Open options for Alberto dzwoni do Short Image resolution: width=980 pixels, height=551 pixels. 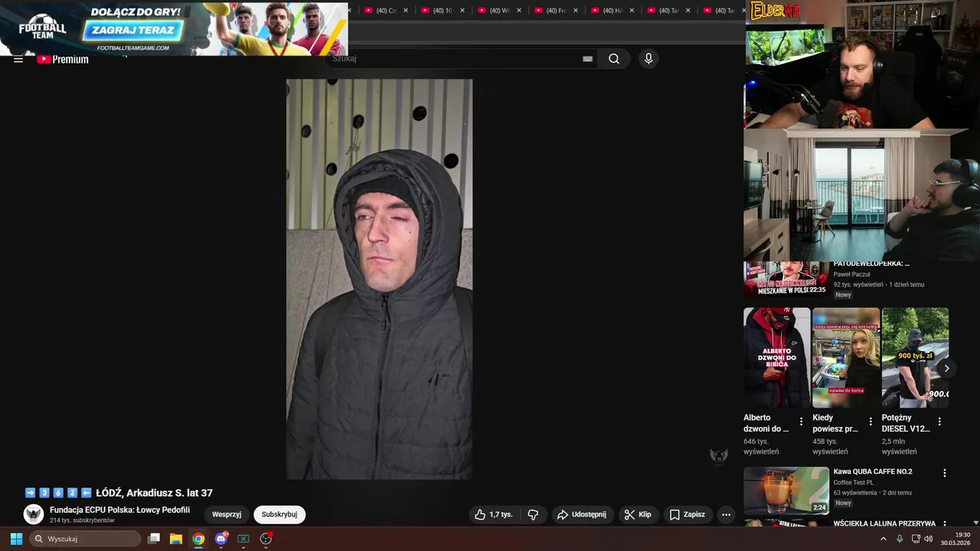tap(801, 422)
